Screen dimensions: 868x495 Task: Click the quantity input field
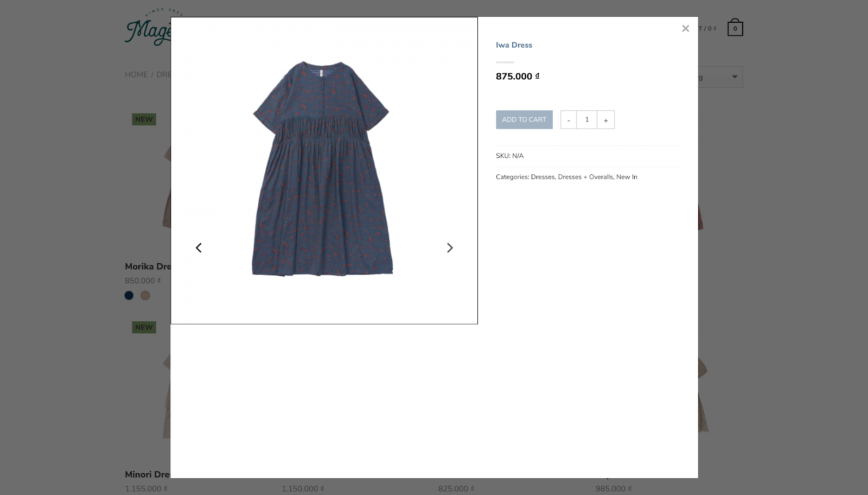pos(587,120)
